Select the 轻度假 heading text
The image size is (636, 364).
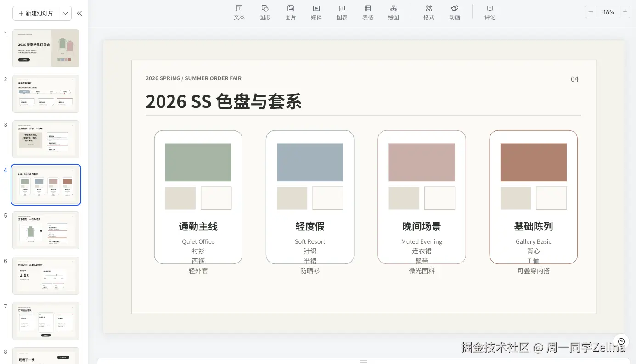click(x=310, y=226)
